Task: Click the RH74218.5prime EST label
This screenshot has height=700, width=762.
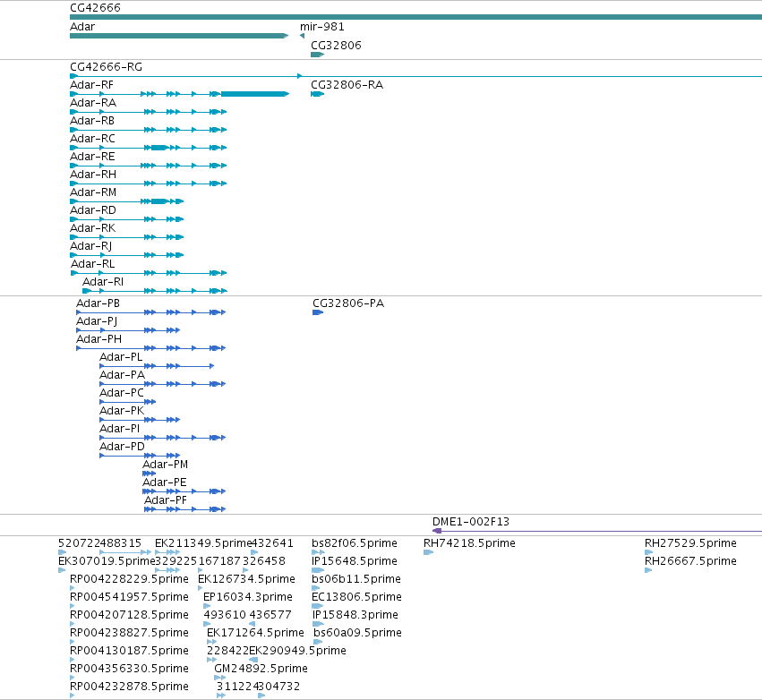Action: point(469,543)
